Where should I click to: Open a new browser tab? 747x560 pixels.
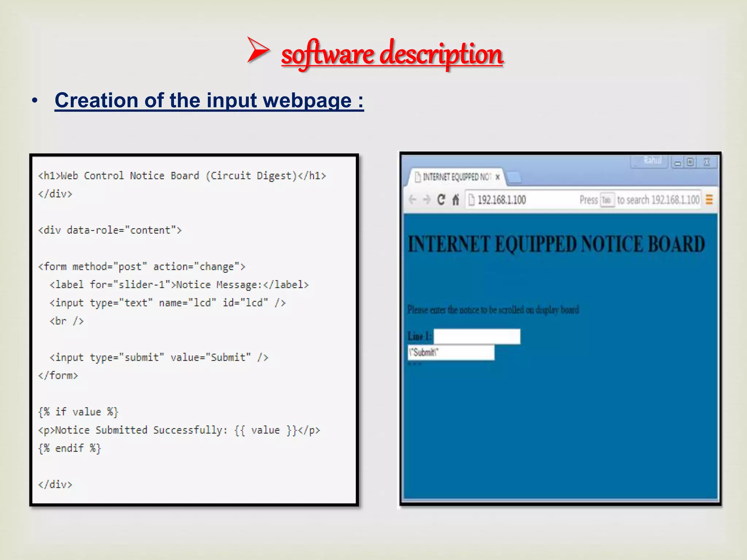coord(514,178)
